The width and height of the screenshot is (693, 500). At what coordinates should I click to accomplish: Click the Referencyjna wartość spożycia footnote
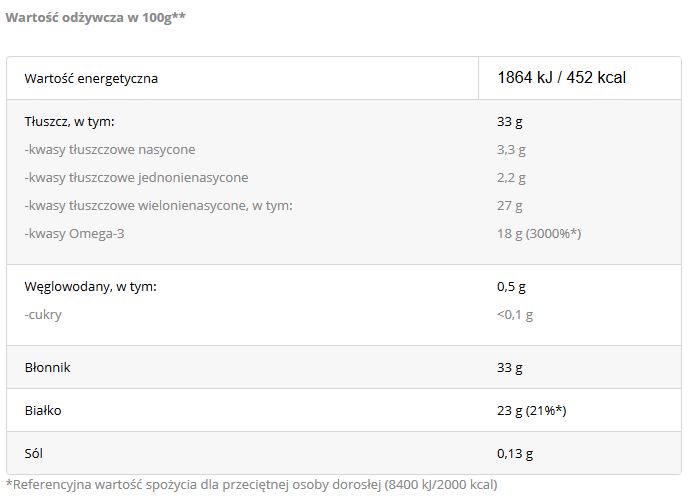coord(252,485)
